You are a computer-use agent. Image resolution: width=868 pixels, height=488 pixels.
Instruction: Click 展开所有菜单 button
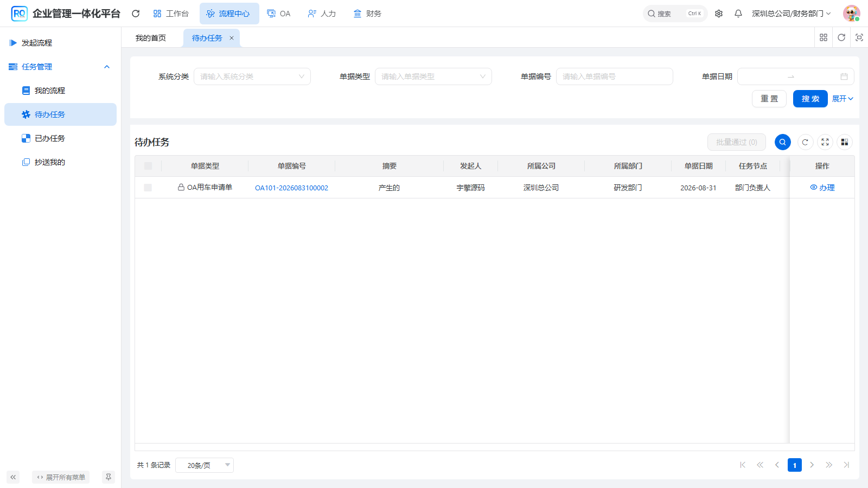61,477
